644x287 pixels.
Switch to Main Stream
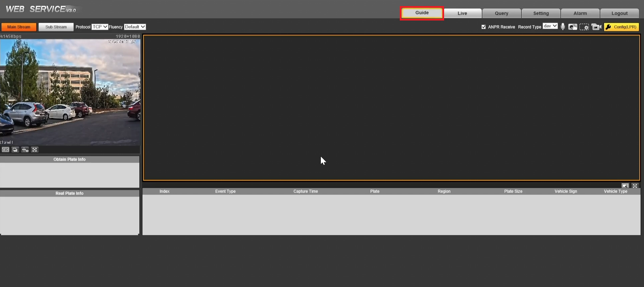coord(19,27)
